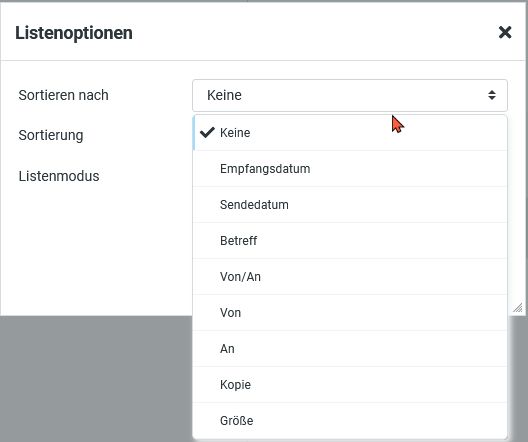Screen dimensions: 528x442
Task: Click the Keine text in the select field
Action: tap(224, 95)
